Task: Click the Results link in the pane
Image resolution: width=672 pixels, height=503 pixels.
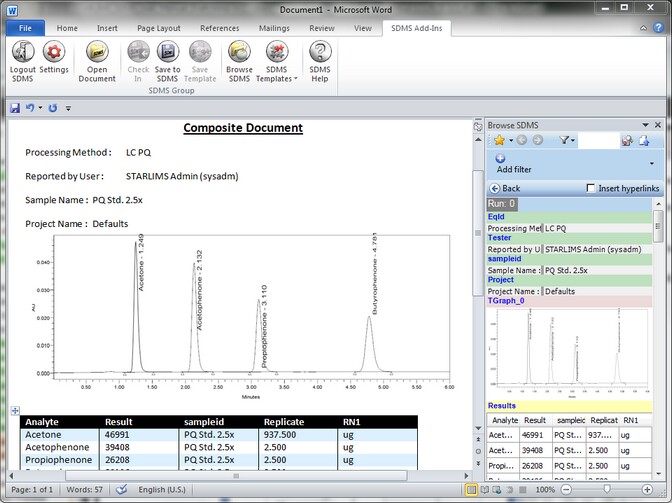Action: tap(502, 406)
